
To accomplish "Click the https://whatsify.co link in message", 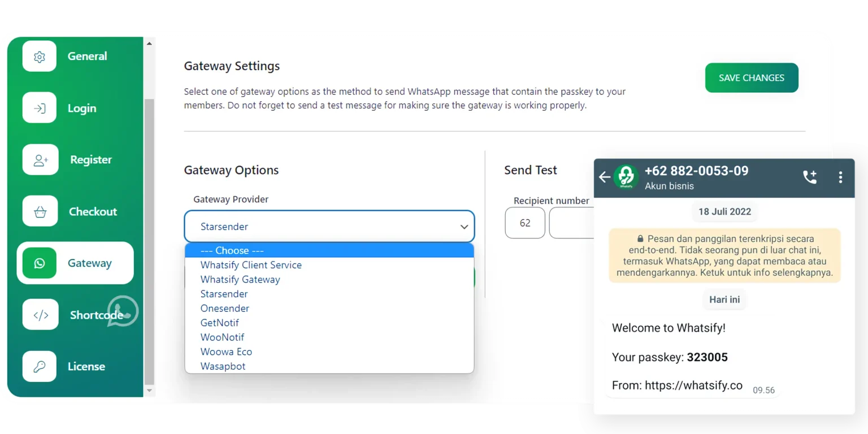I will pyautogui.click(x=693, y=386).
